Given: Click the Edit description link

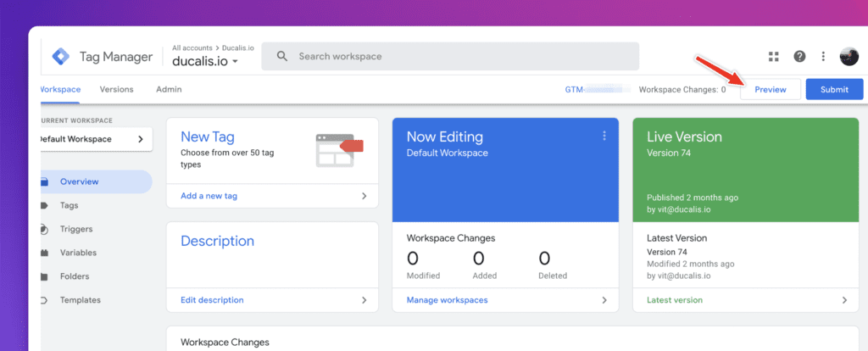Looking at the screenshot, I should click(212, 300).
